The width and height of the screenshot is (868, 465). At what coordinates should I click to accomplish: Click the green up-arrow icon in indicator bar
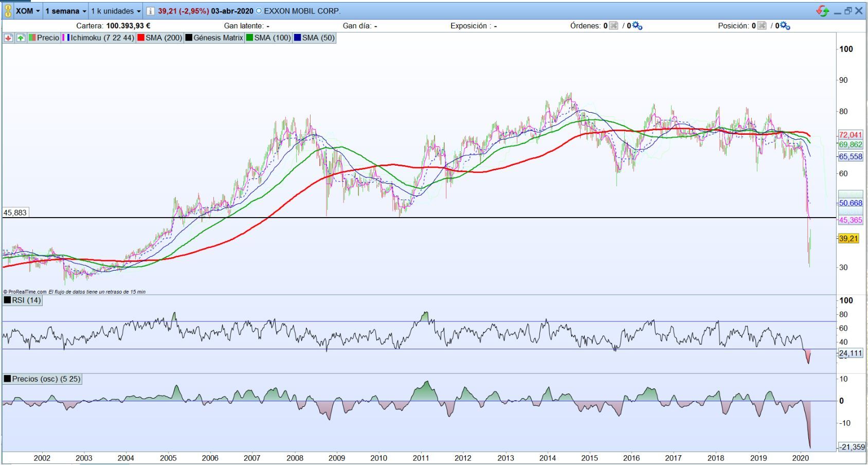click(21, 38)
